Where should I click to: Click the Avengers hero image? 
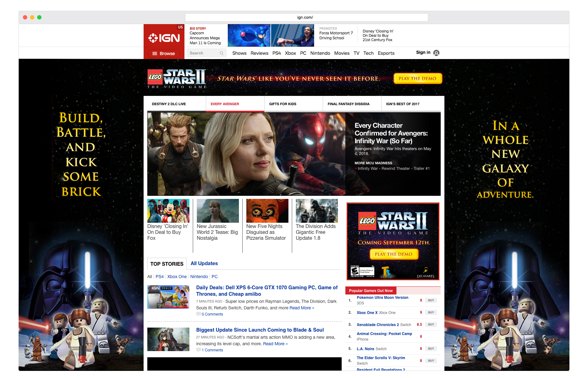(246, 154)
